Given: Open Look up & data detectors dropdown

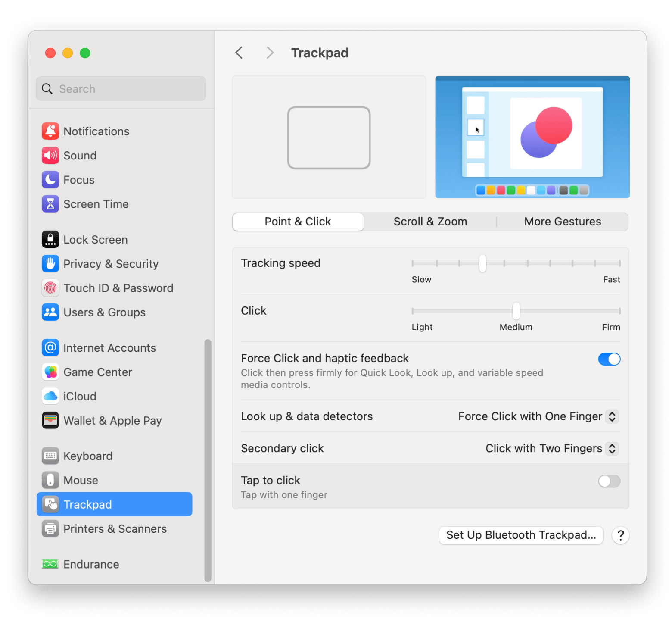Looking at the screenshot, I should 612,416.
